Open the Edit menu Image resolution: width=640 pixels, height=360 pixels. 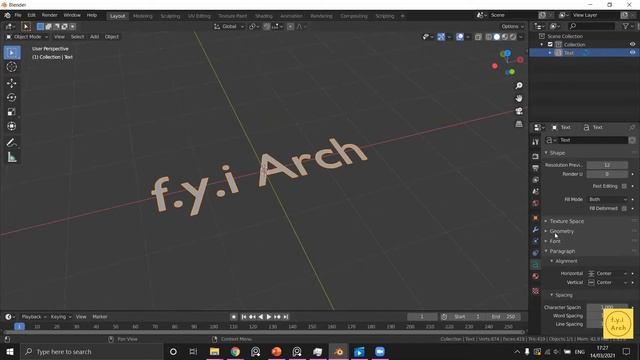(x=31, y=15)
